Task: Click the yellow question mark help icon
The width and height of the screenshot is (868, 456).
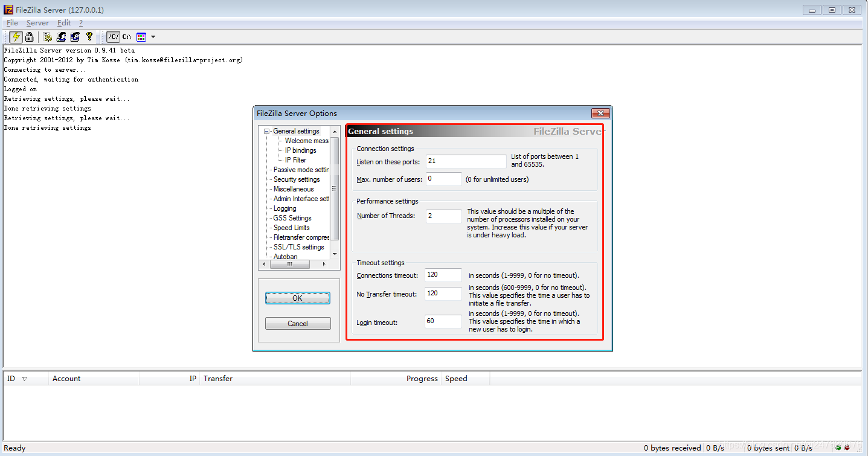Action: pos(89,37)
